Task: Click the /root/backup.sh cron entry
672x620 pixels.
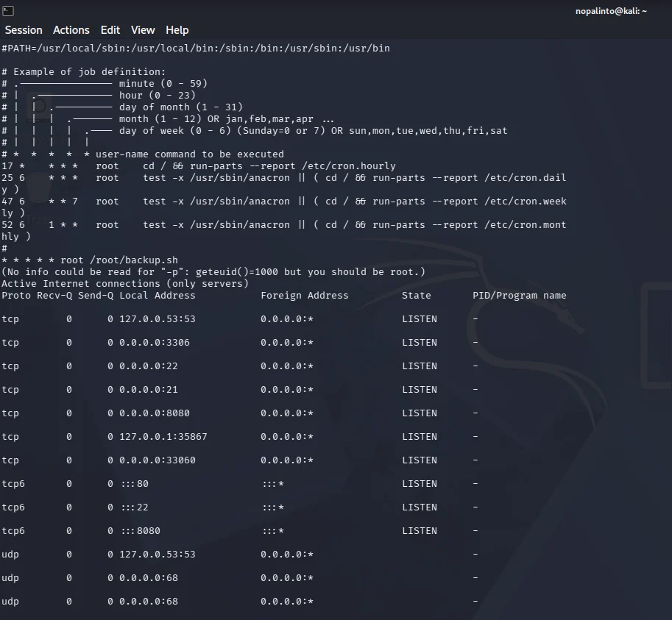Action: [90, 260]
